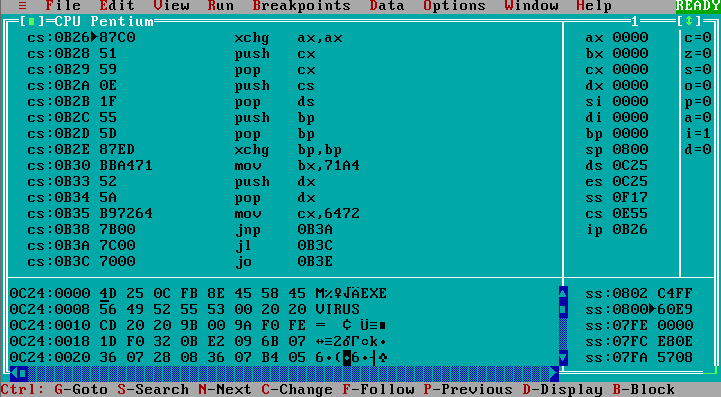Click the P-Previous shortcut in status bar
Image resolution: width=721 pixels, height=397 pixels.
click(x=468, y=389)
